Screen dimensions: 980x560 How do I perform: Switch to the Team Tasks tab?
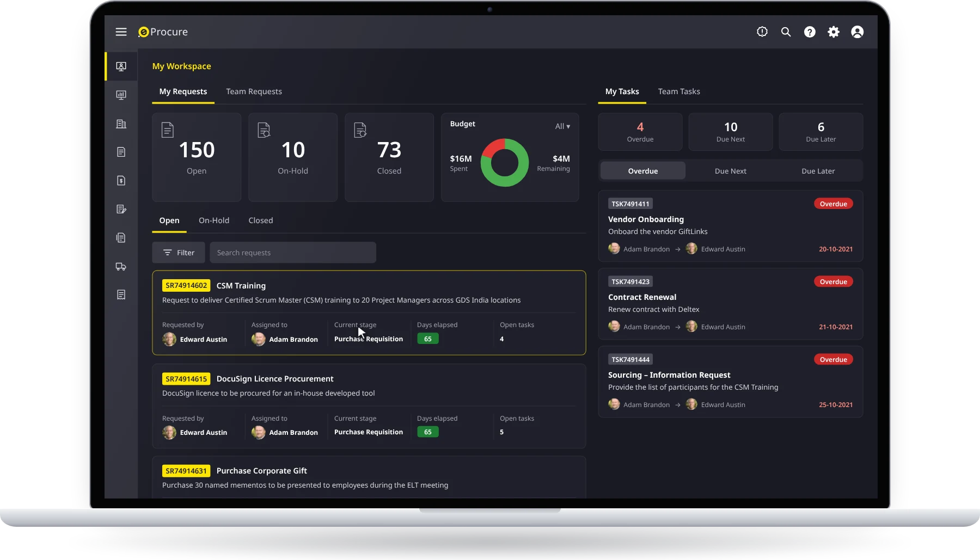[x=679, y=91]
